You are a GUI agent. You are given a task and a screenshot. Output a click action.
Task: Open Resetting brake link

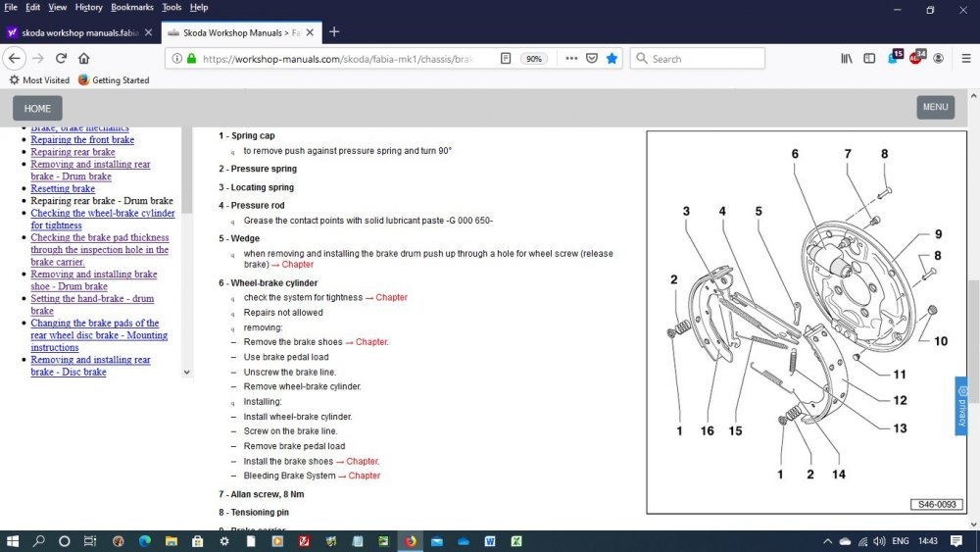click(63, 188)
